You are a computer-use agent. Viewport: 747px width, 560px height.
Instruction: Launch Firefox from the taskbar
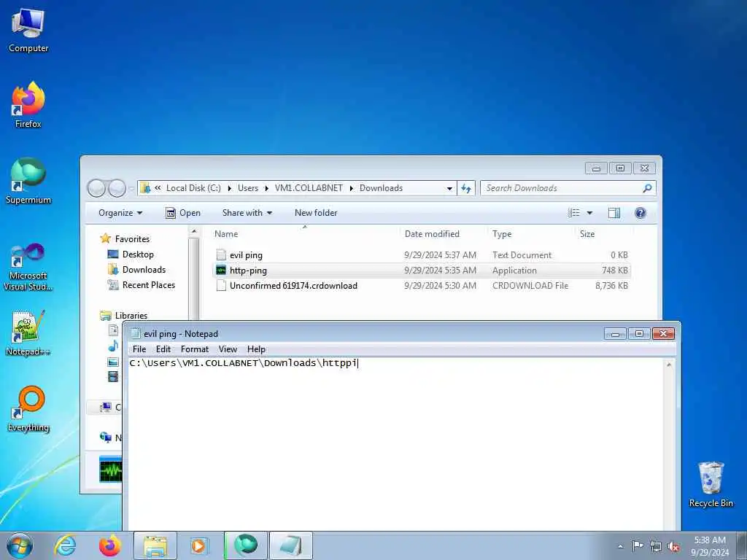[x=110, y=545]
